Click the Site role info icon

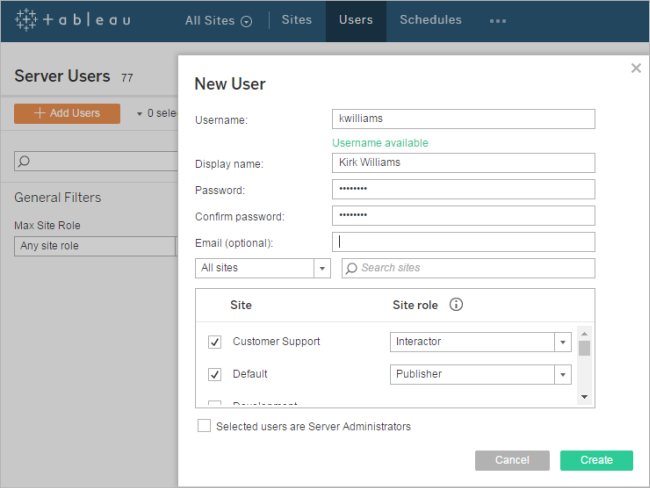click(x=456, y=305)
